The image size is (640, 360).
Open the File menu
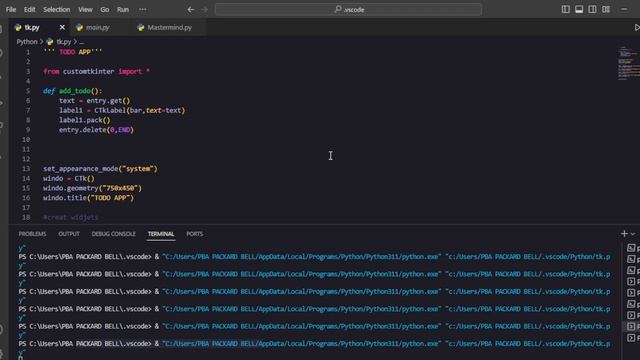(x=11, y=9)
